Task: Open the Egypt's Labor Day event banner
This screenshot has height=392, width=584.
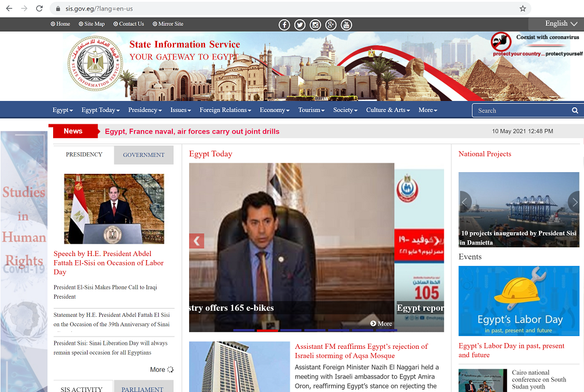Action: coord(519,301)
